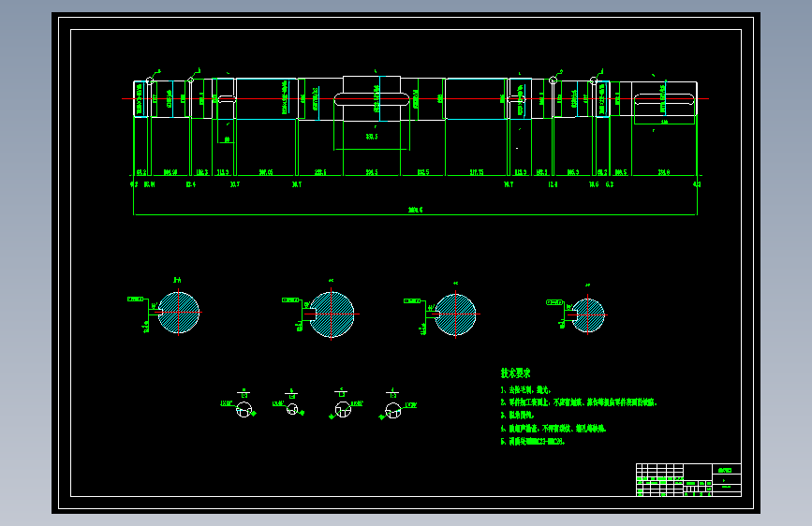The width and height of the screenshot is (812, 526).
Task: Click the 317.75 segment length dimension
Action: [477, 172]
